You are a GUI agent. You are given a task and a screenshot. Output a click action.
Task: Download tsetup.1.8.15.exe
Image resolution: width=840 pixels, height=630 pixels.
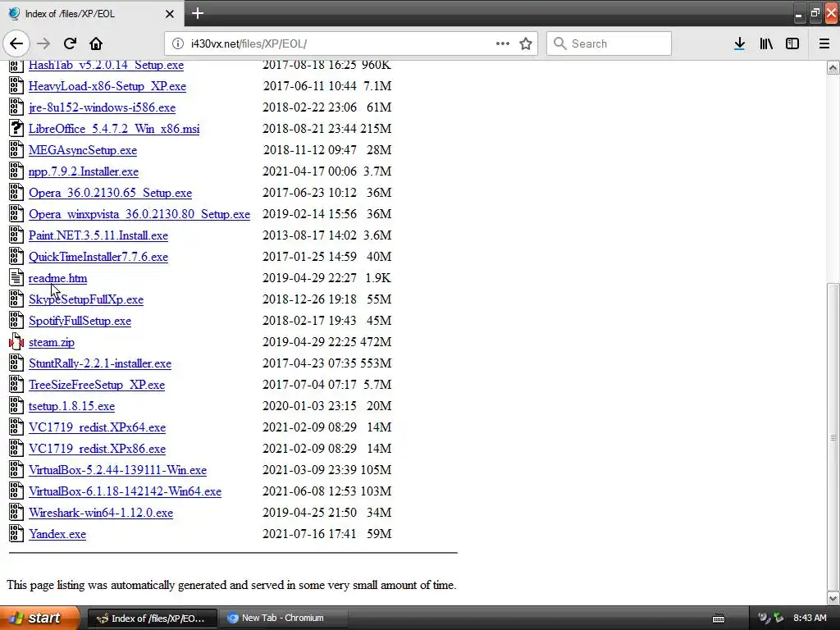(x=71, y=406)
